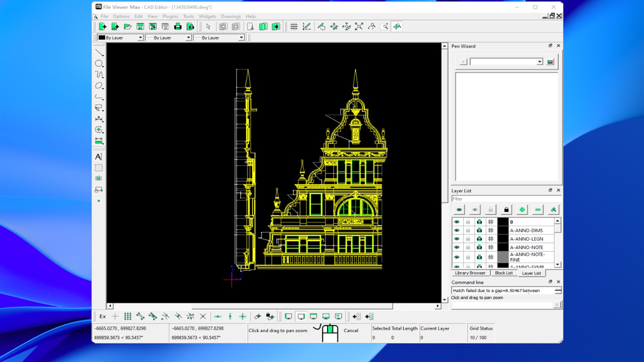Open the Plugins menu
644x362 pixels.
[170, 17]
